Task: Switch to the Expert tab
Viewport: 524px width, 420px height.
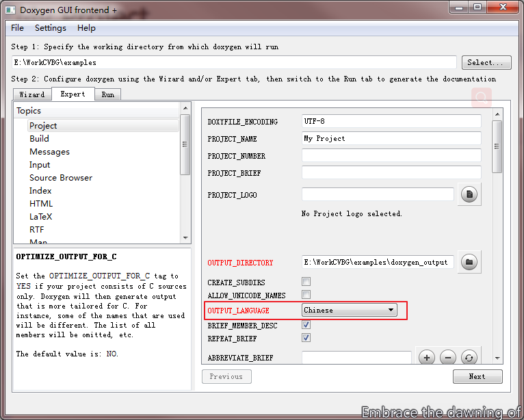Action: (73, 94)
